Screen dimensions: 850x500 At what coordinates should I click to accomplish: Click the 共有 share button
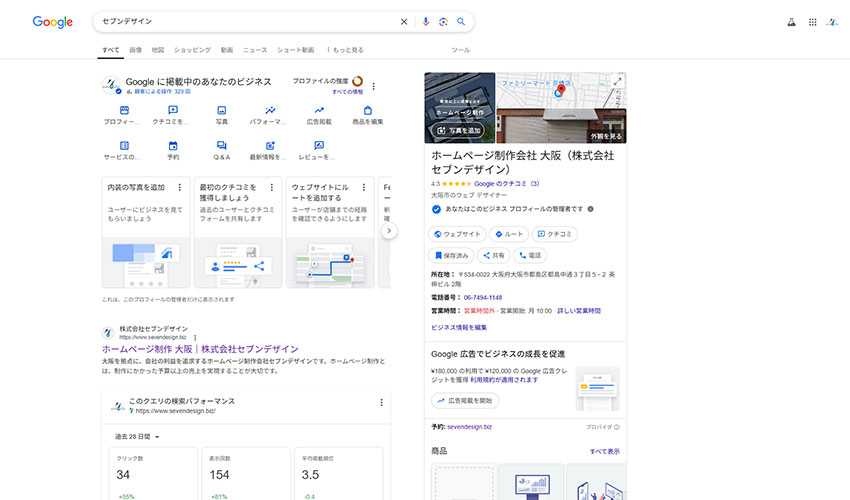(x=494, y=255)
